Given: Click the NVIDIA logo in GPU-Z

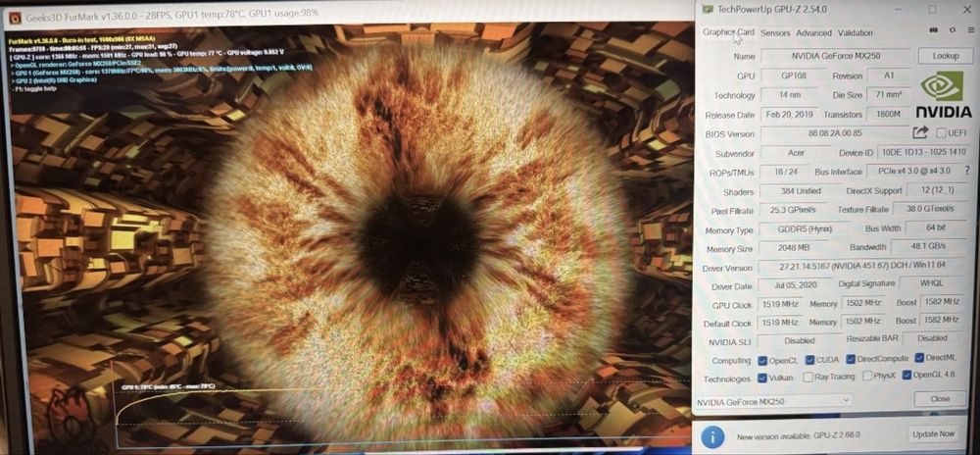Looking at the screenshot, I should (943, 94).
